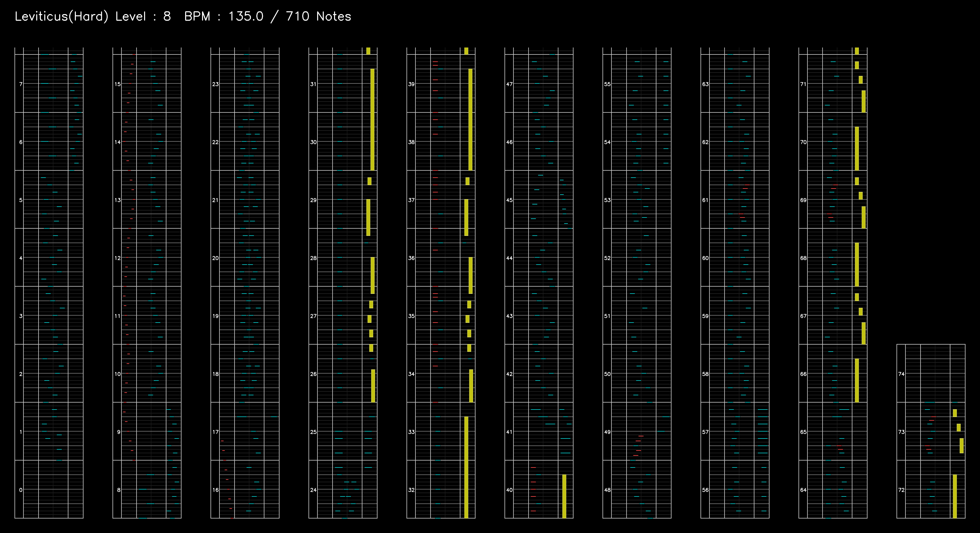Click measure number 8 label

click(x=119, y=490)
